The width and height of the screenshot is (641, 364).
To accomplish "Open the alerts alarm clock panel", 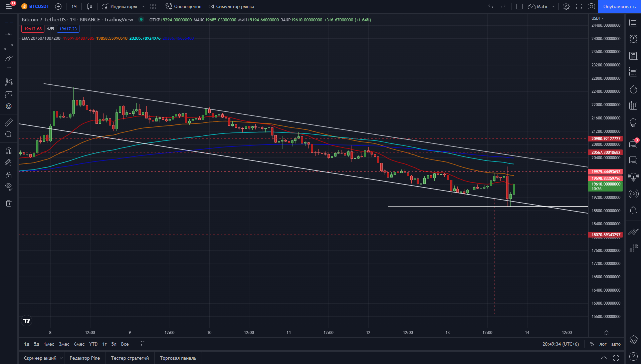I will pyautogui.click(x=633, y=39).
